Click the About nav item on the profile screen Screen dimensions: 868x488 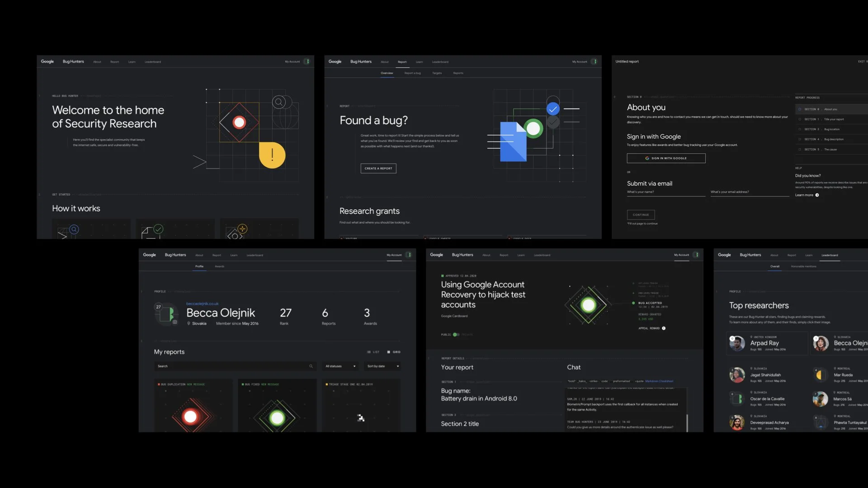pos(199,255)
